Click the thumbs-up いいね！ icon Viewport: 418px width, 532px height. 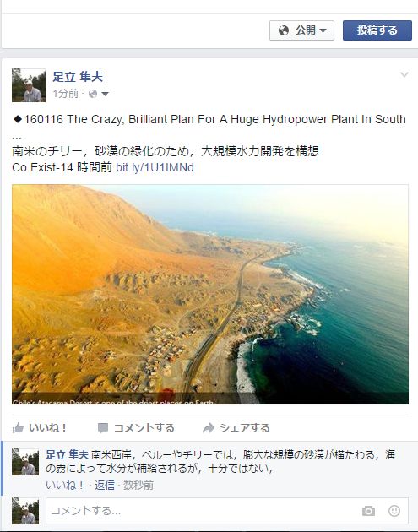point(18,428)
